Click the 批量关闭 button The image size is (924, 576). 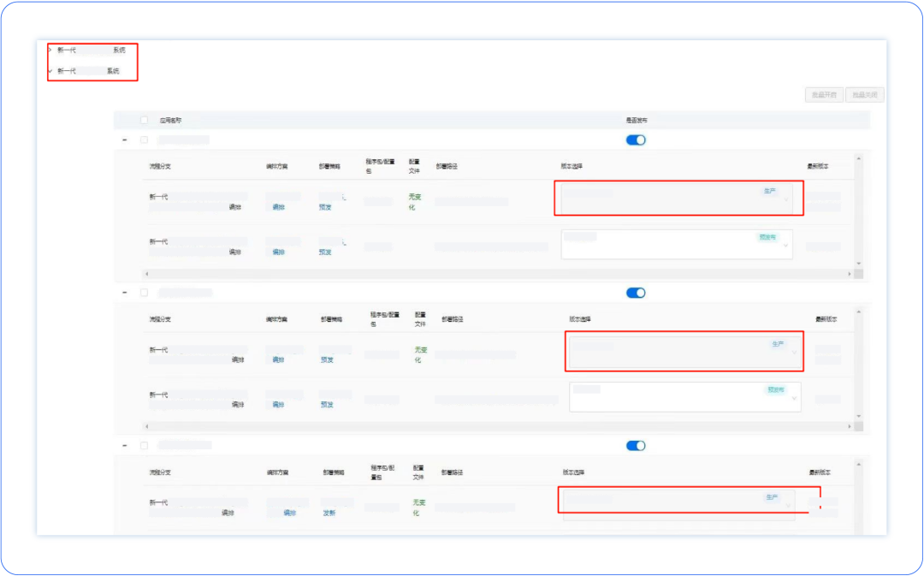point(864,95)
